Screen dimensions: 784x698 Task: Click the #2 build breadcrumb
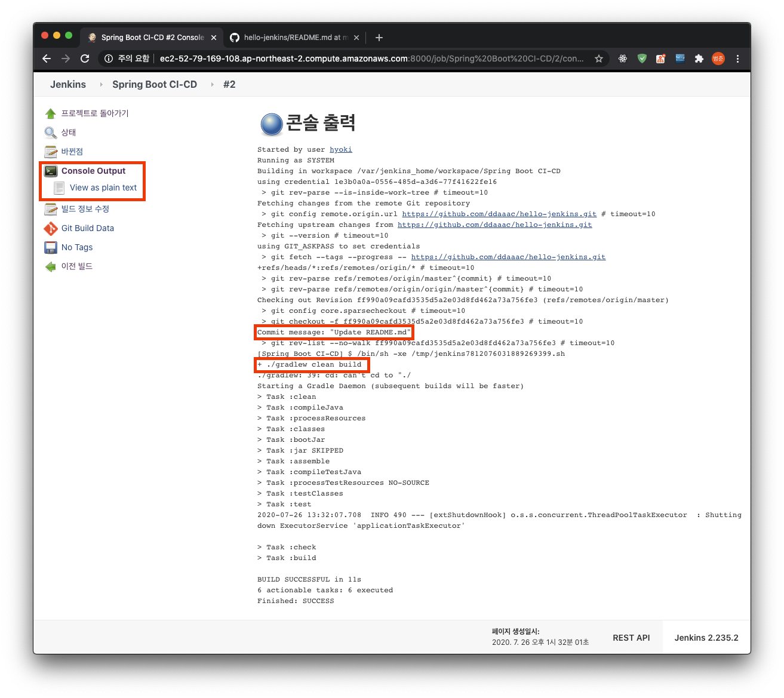(x=229, y=84)
